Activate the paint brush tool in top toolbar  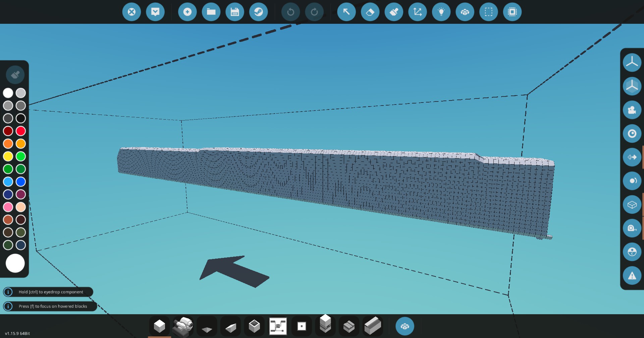[x=394, y=12]
